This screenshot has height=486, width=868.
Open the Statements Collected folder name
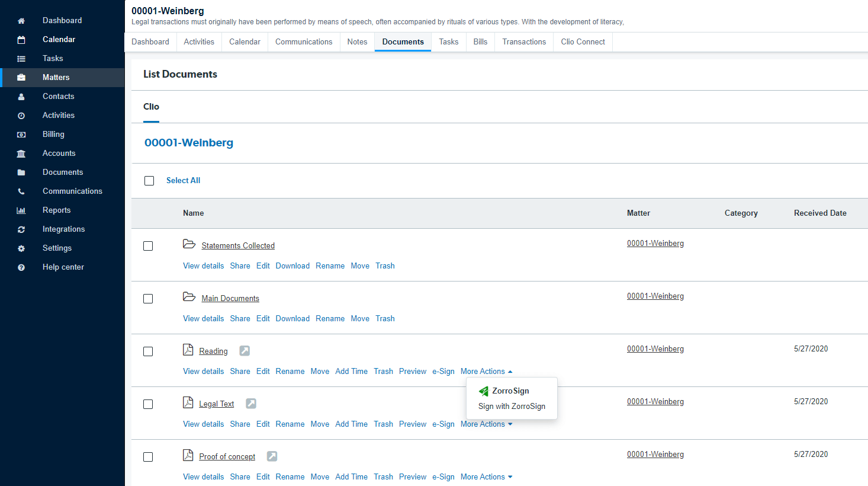(238, 246)
